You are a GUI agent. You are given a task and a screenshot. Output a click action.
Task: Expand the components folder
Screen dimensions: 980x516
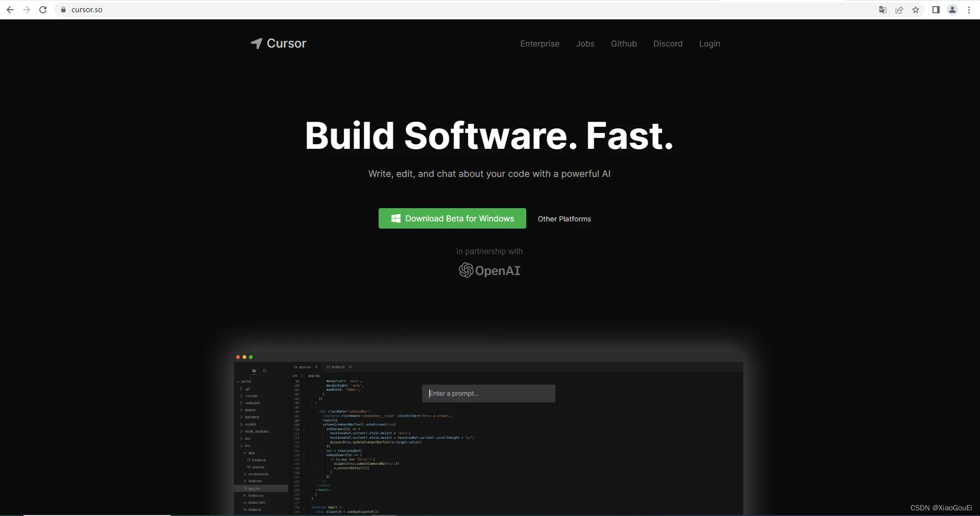point(256,474)
